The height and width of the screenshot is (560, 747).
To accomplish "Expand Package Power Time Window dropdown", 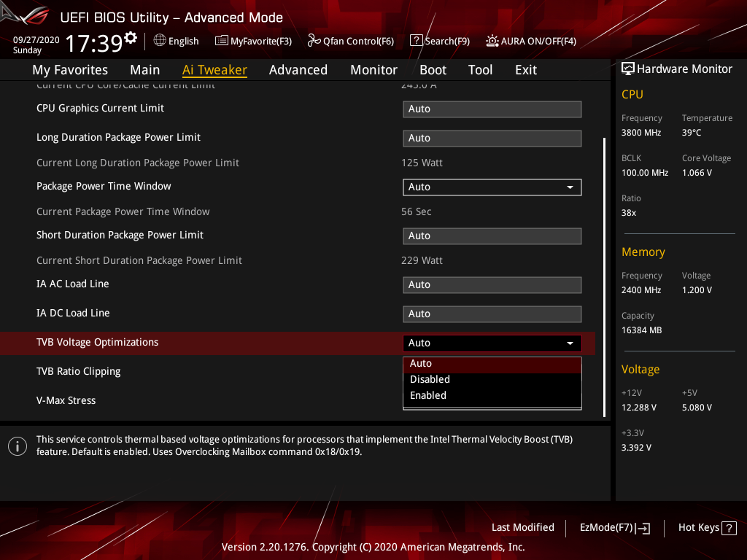I will pyautogui.click(x=492, y=187).
